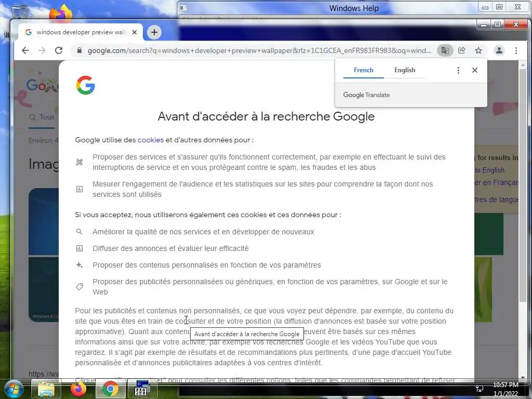Click tag icon beside Proposer des publicités

79,287
